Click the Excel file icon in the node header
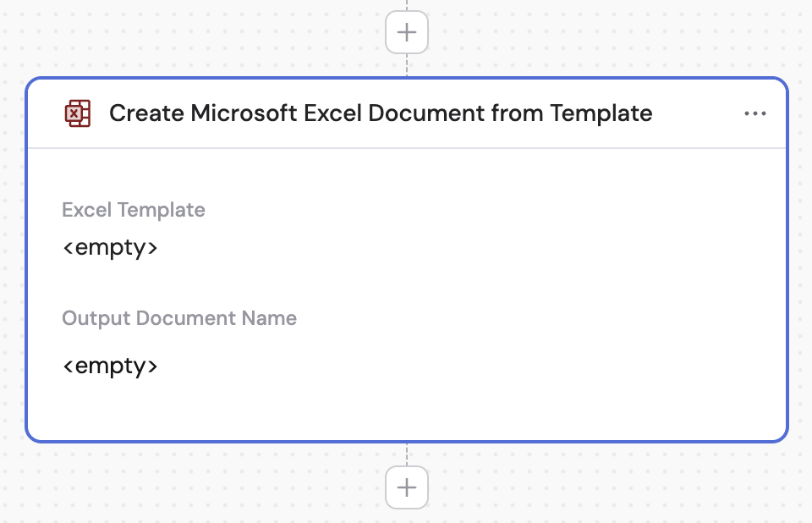812x523 pixels. coord(77,113)
